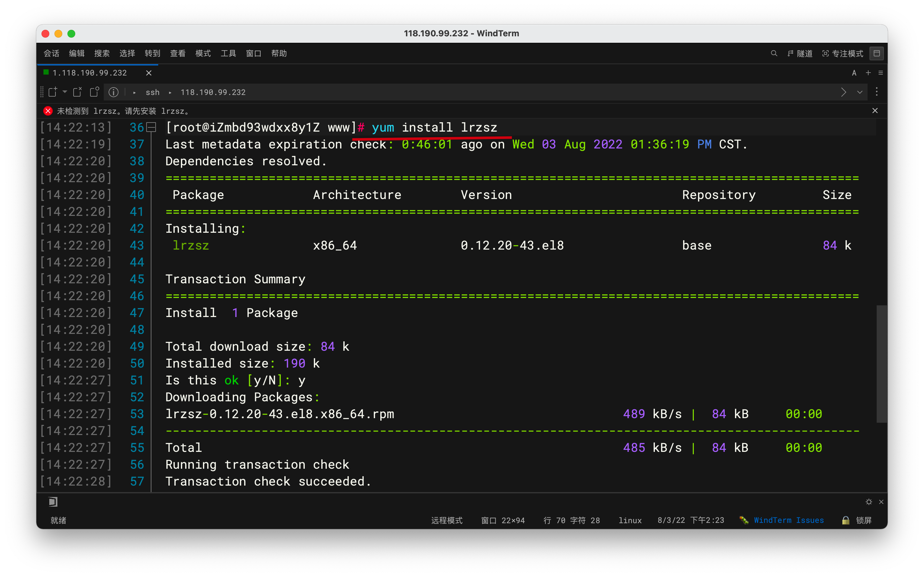This screenshot has width=924, height=577.
Task: Click the vertical scrollbar thumb
Action: tap(881, 363)
